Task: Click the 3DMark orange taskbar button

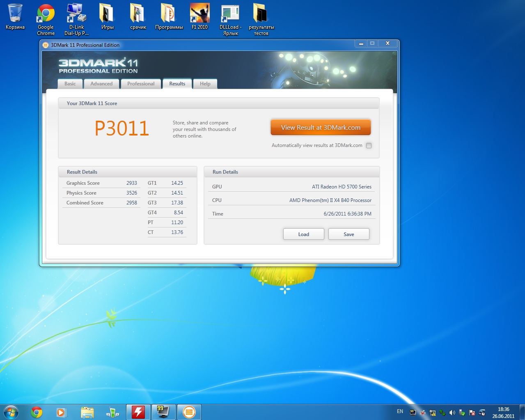Action: [189, 412]
